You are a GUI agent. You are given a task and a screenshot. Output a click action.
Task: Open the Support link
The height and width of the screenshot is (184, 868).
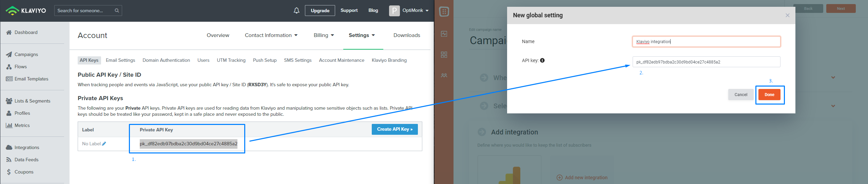349,11
